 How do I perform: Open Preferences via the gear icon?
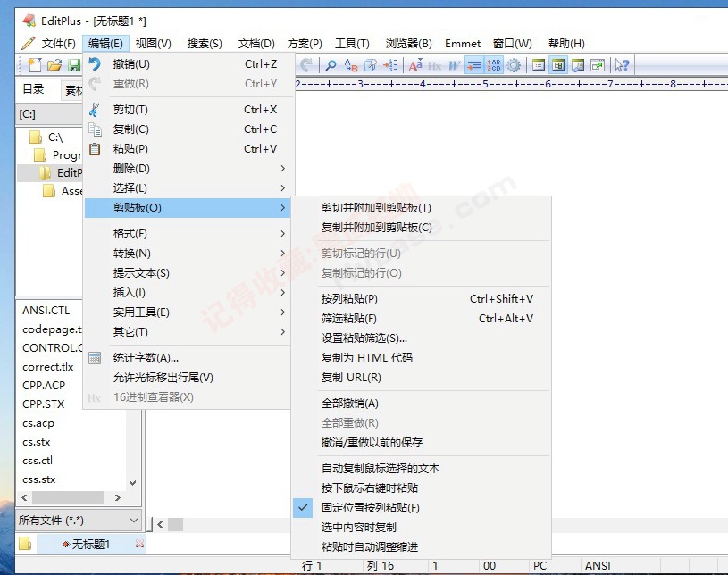click(514, 65)
